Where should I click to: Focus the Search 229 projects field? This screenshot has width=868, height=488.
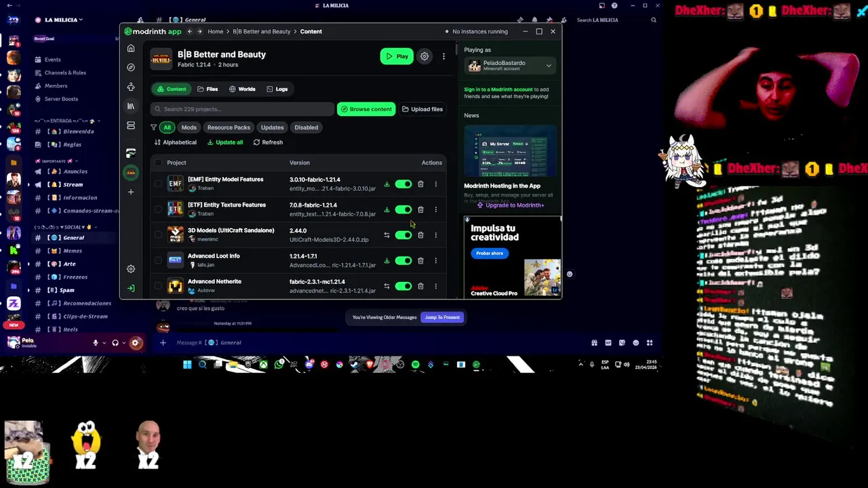(x=242, y=109)
